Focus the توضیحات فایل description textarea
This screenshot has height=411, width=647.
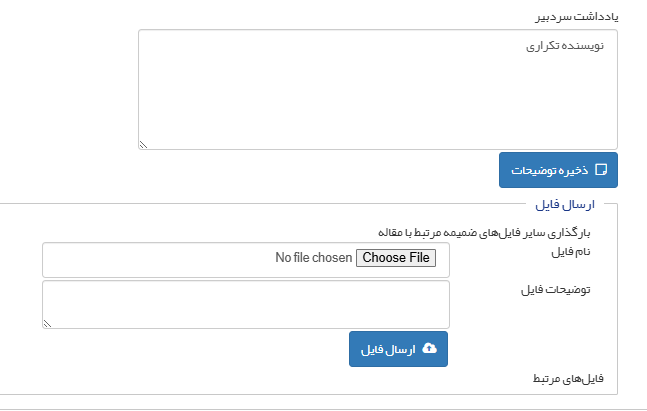(246, 304)
